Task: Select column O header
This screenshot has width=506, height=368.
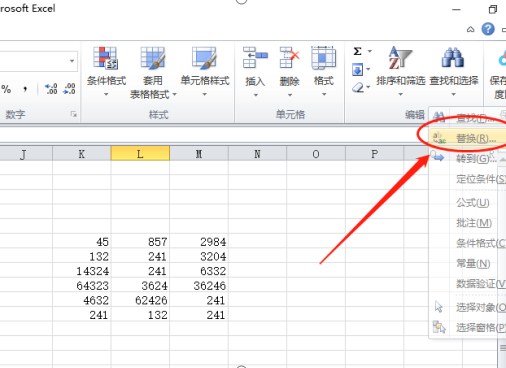Action: click(316, 154)
